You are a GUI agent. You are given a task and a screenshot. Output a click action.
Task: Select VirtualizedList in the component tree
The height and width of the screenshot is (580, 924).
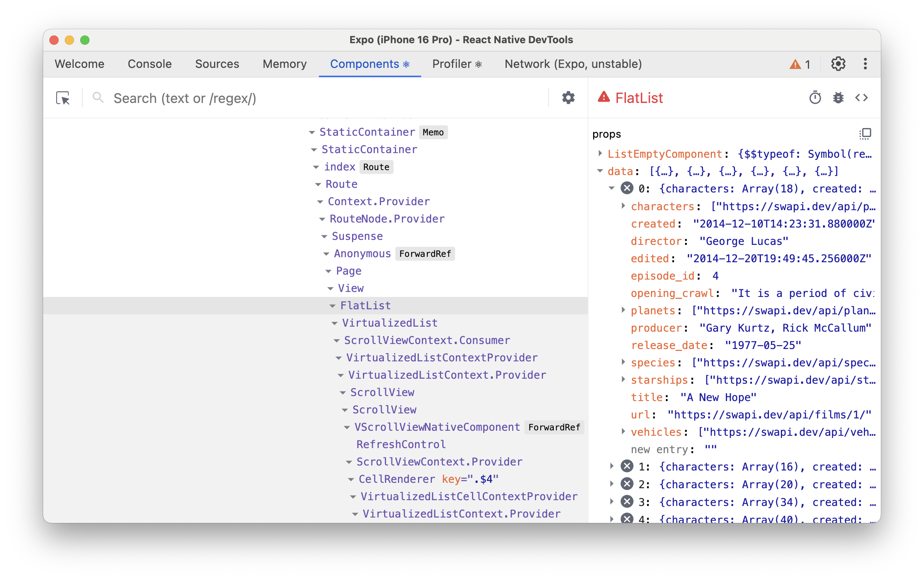pyautogui.click(x=389, y=322)
